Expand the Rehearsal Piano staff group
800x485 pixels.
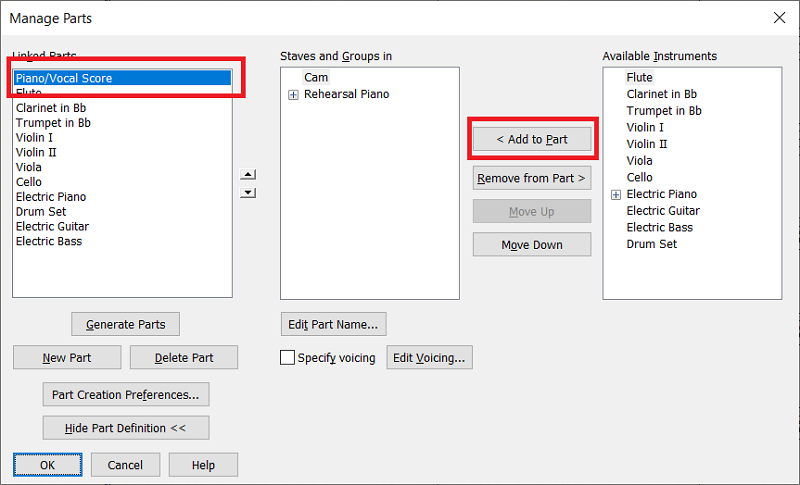pyautogui.click(x=293, y=95)
